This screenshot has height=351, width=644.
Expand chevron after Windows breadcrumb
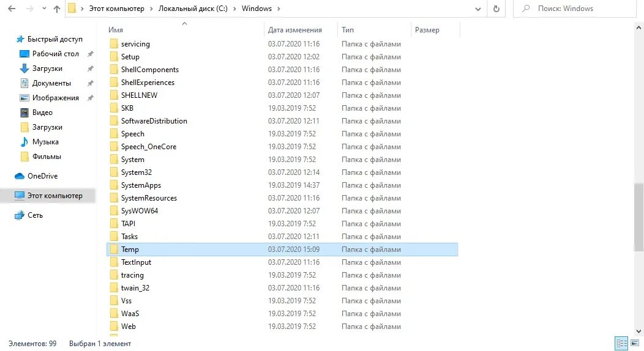(279, 9)
